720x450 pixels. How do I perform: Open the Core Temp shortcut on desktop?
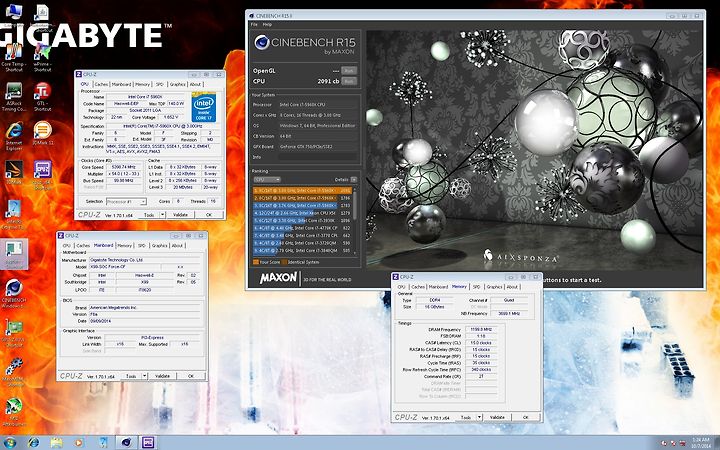tap(14, 57)
